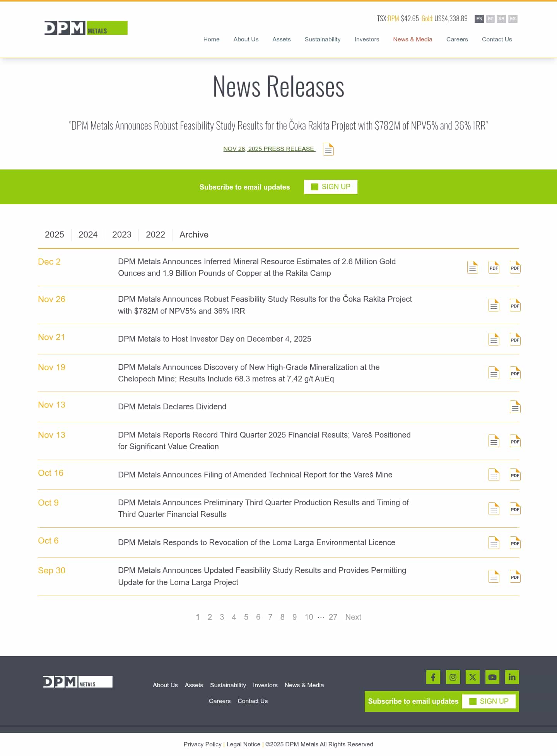557x756 pixels.
Task: Open first PDF icon in Dec 2 row
Action: pos(494,267)
